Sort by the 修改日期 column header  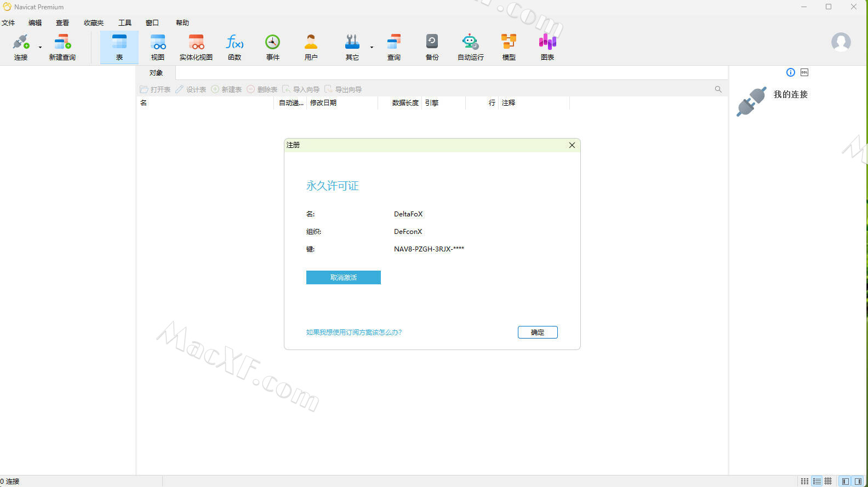point(342,103)
